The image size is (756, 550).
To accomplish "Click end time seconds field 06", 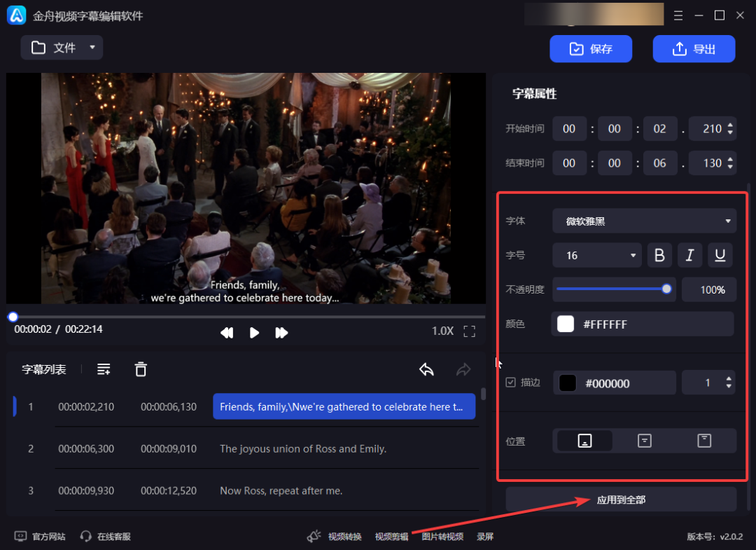I will pyautogui.click(x=660, y=163).
